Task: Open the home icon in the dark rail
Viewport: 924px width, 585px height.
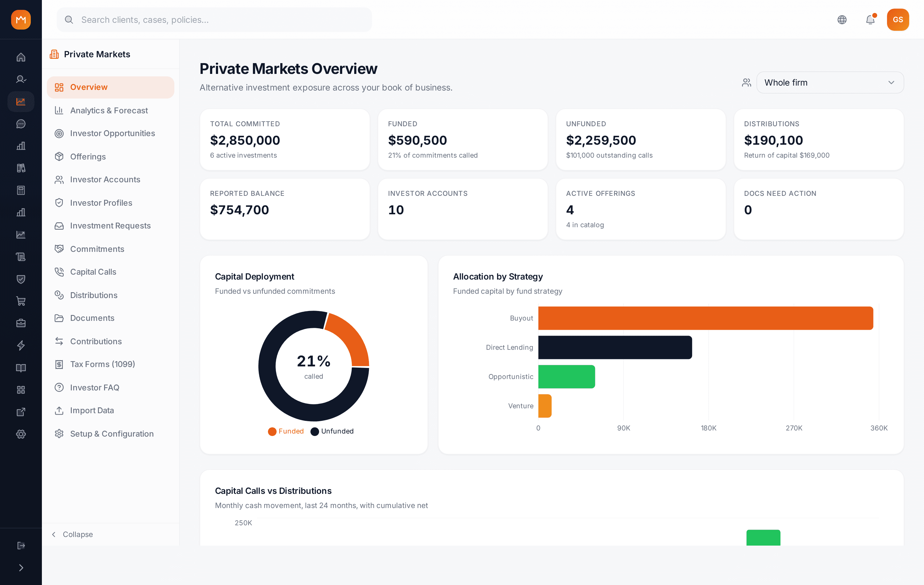Action: coord(21,57)
